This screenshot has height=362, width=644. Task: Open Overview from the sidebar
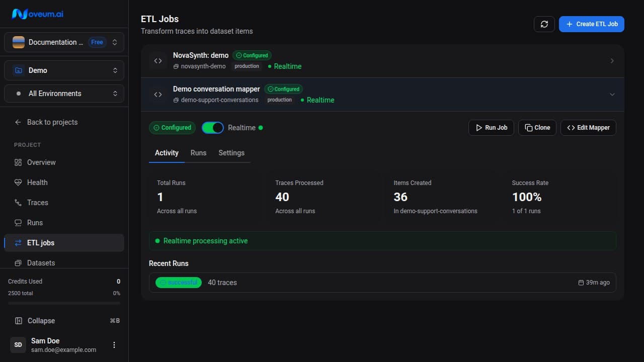click(x=64, y=162)
